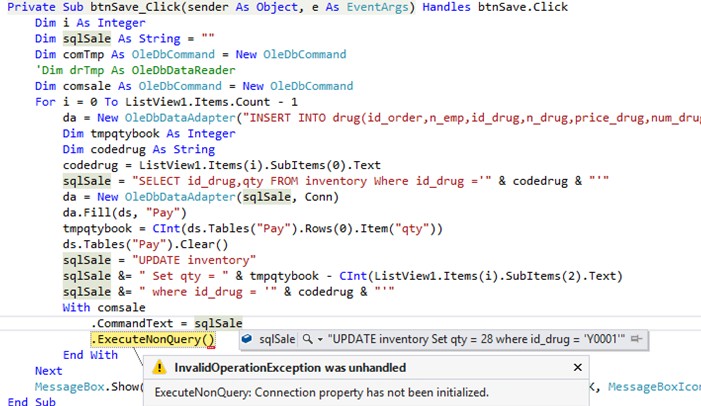The width and height of the screenshot is (701, 406).
Task: Click the 'End Sub' line
Action: (31, 402)
